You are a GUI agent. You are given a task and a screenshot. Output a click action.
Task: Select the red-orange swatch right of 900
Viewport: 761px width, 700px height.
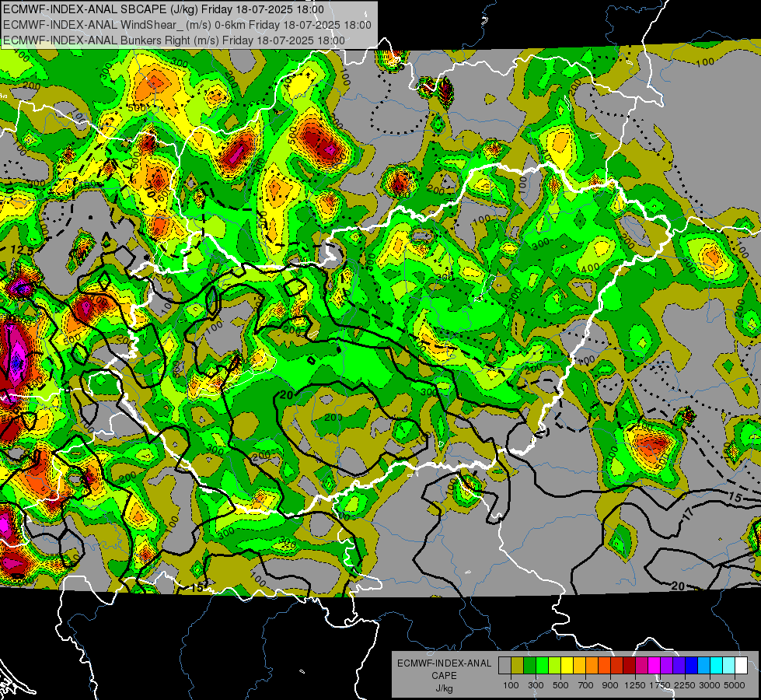(x=617, y=666)
